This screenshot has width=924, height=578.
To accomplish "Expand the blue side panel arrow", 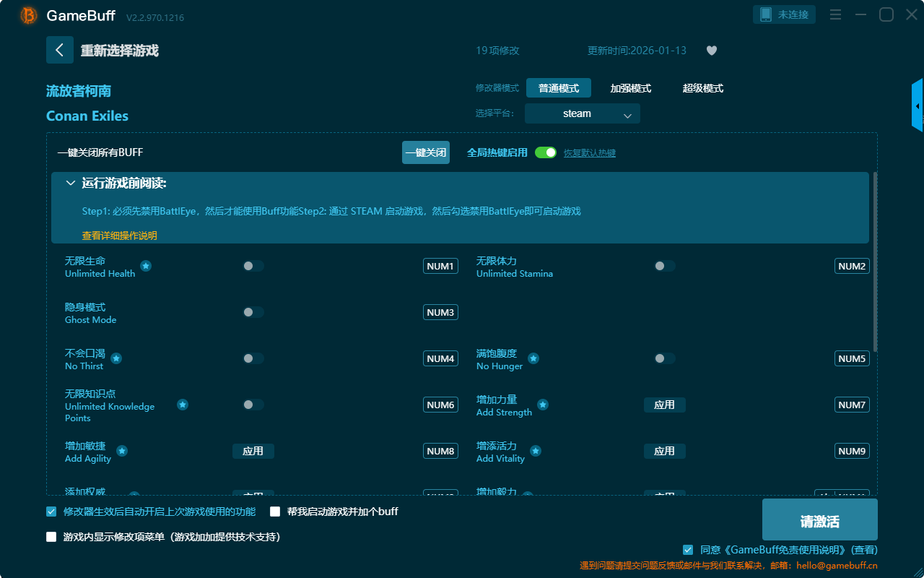I will coord(918,106).
